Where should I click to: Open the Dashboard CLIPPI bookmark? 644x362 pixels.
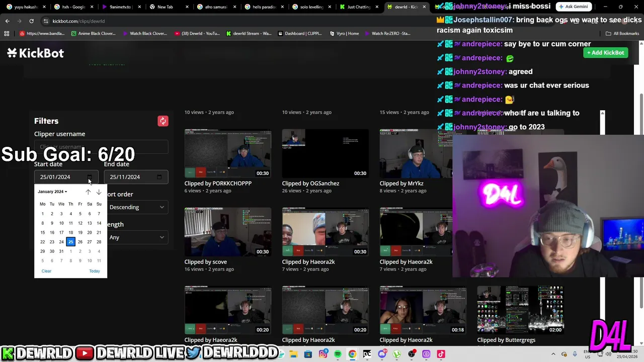[299, 34]
